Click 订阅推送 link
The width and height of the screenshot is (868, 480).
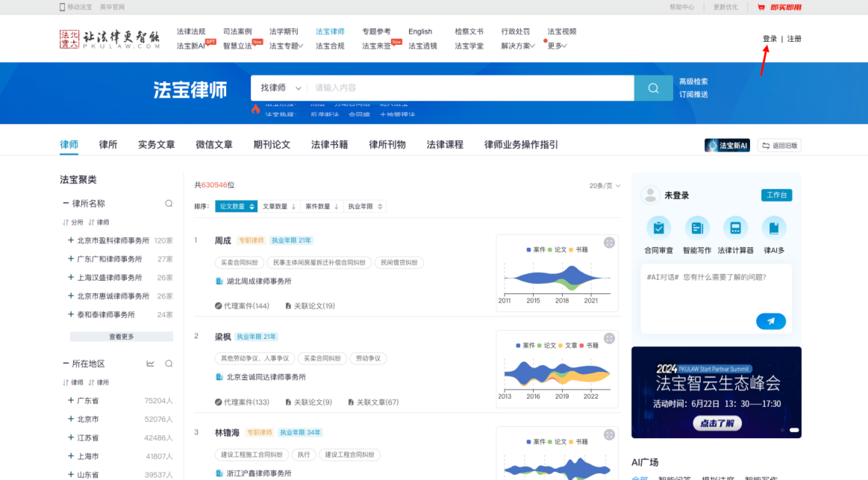pyautogui.click(x=693, y=95)
